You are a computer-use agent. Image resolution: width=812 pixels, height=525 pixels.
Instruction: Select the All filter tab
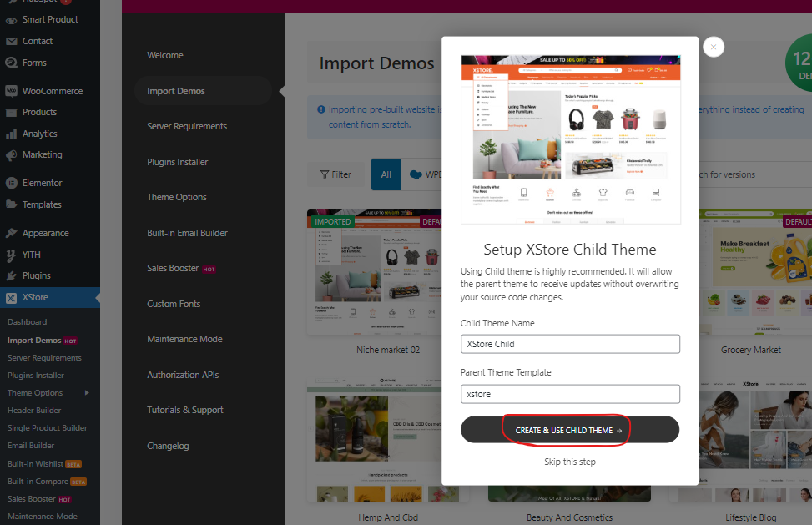click(386, 174)
